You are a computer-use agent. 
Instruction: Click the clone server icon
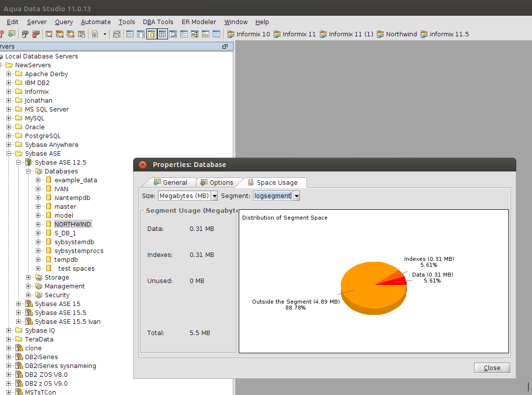point(19,348)
